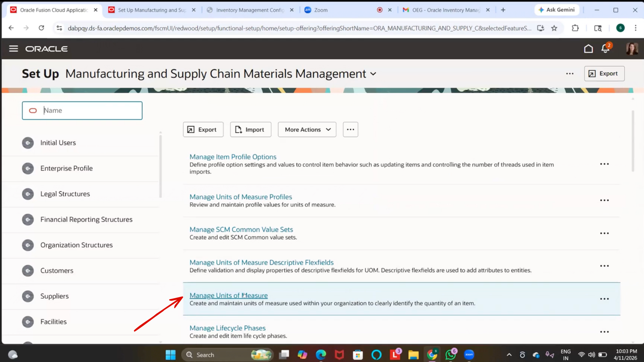Open the browser extensions puzzle icon
This screenshot has width=644, height=362.
click(x=575, y=28)
